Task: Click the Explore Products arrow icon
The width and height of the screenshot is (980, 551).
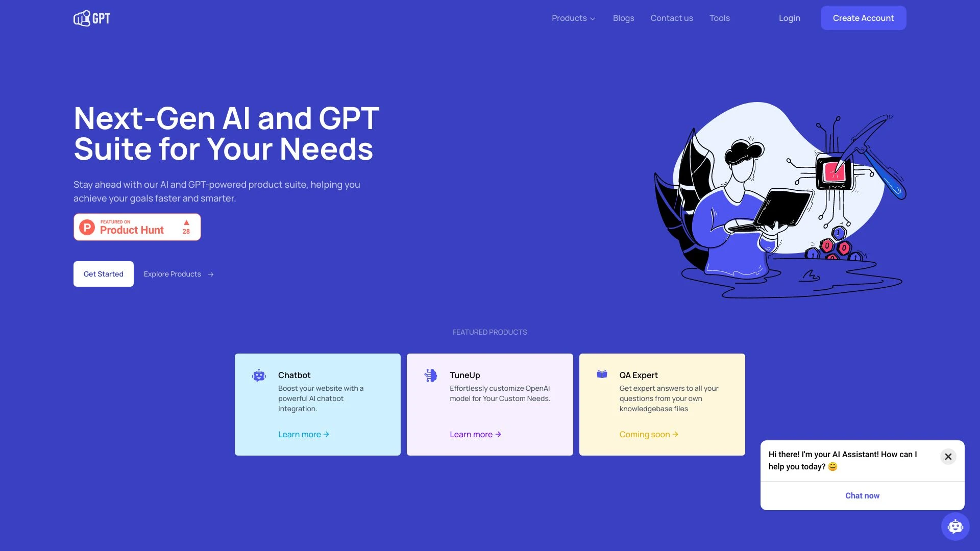Action: point(211,274)
